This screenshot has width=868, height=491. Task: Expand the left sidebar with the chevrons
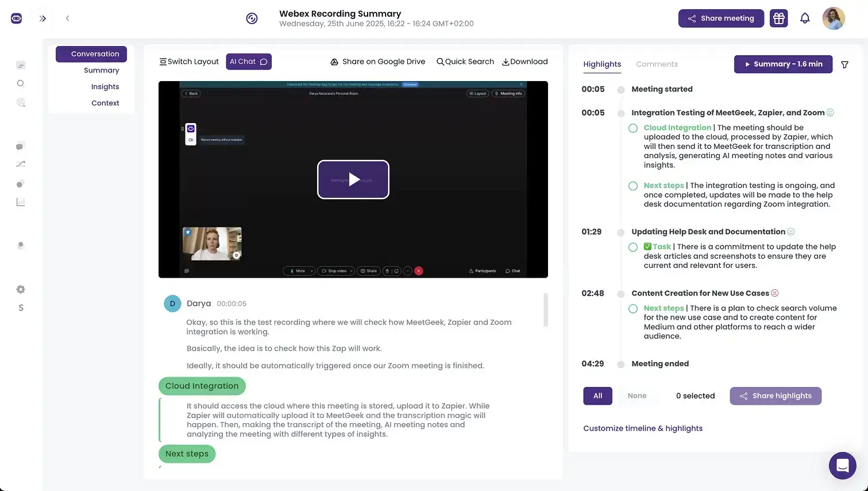click(43, 18)
